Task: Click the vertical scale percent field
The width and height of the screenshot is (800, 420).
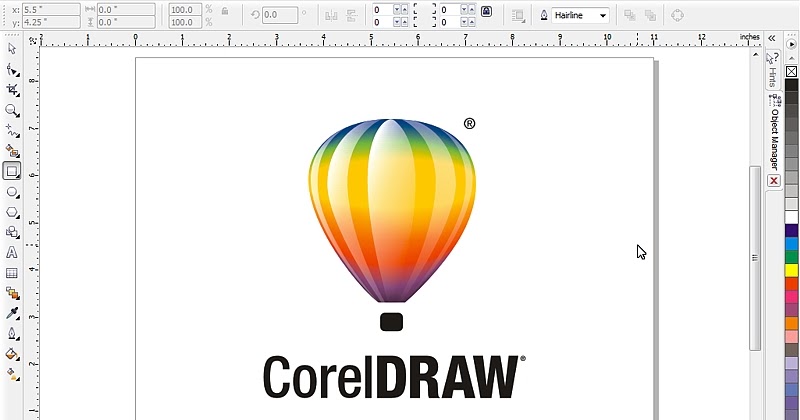Action: pos(185,22)
